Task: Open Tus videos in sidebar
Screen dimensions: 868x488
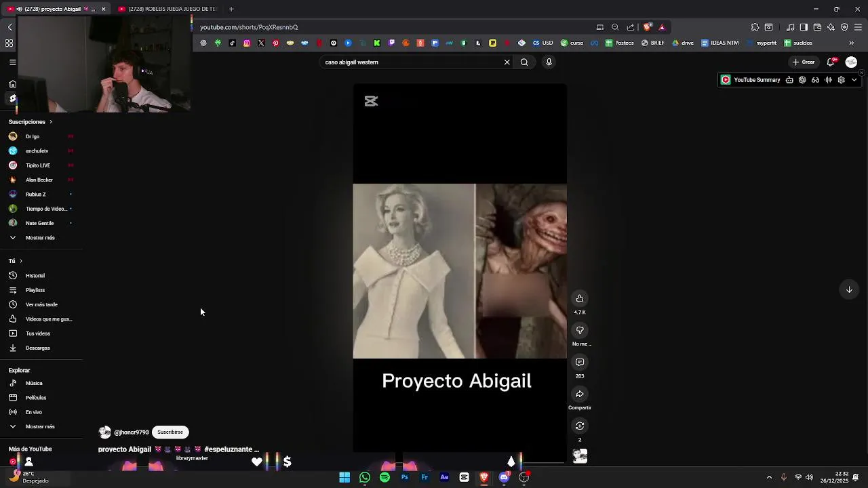Action: pos(38,333)
